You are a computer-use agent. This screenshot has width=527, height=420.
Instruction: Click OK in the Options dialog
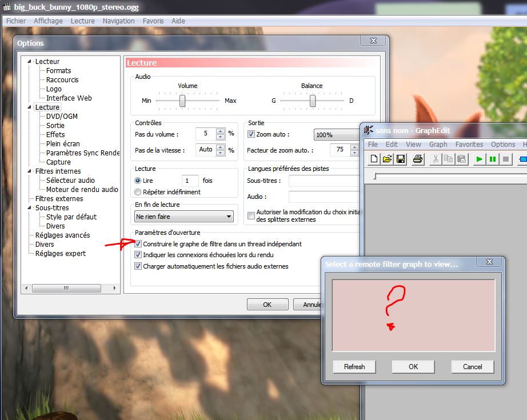268,305
